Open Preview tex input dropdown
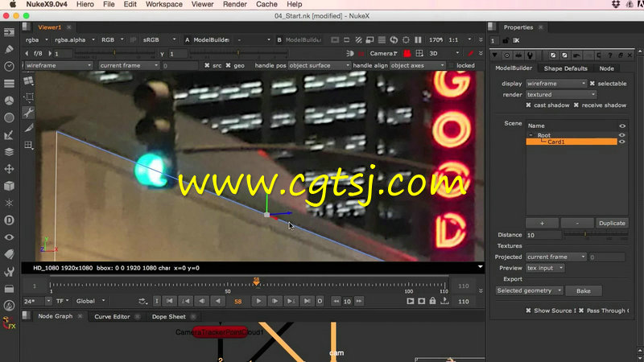This screenshot has width=644, height=362. pos(545,268)
